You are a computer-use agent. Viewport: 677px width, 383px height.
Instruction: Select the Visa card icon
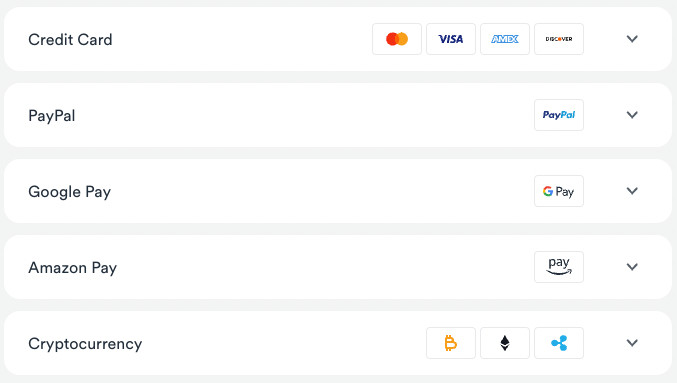(451, 39)
